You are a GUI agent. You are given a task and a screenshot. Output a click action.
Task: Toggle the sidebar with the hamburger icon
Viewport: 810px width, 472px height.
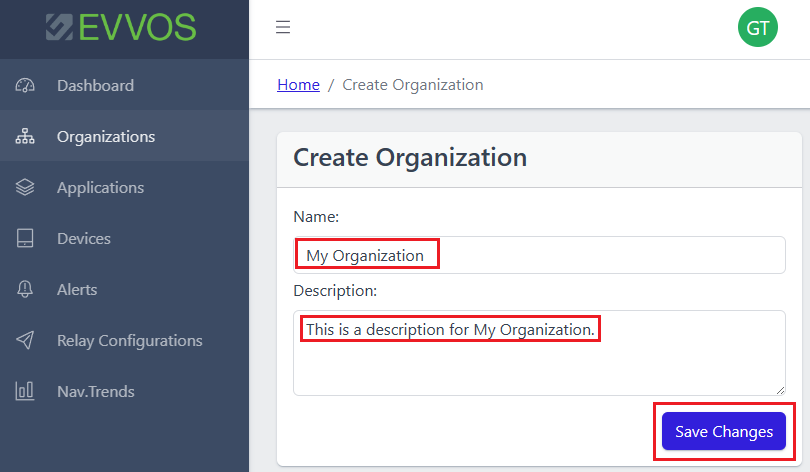point(283,27)
